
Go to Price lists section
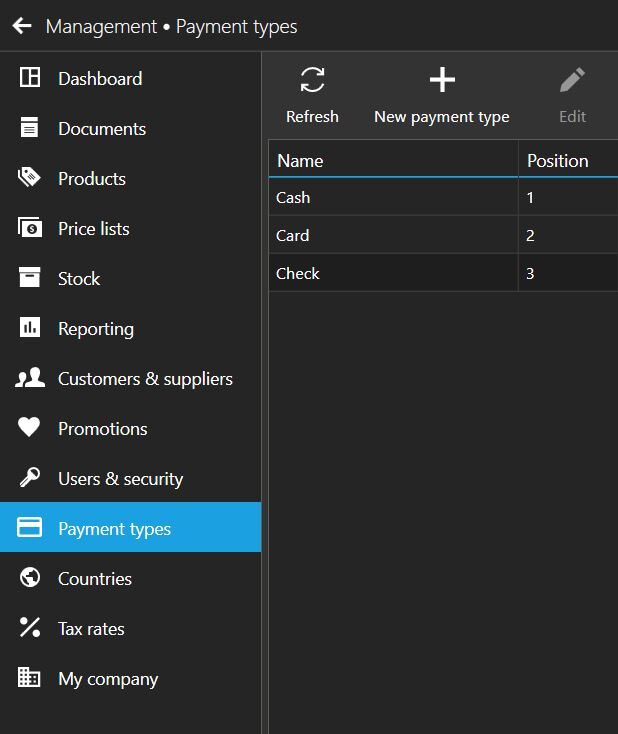tap(93, 229)
